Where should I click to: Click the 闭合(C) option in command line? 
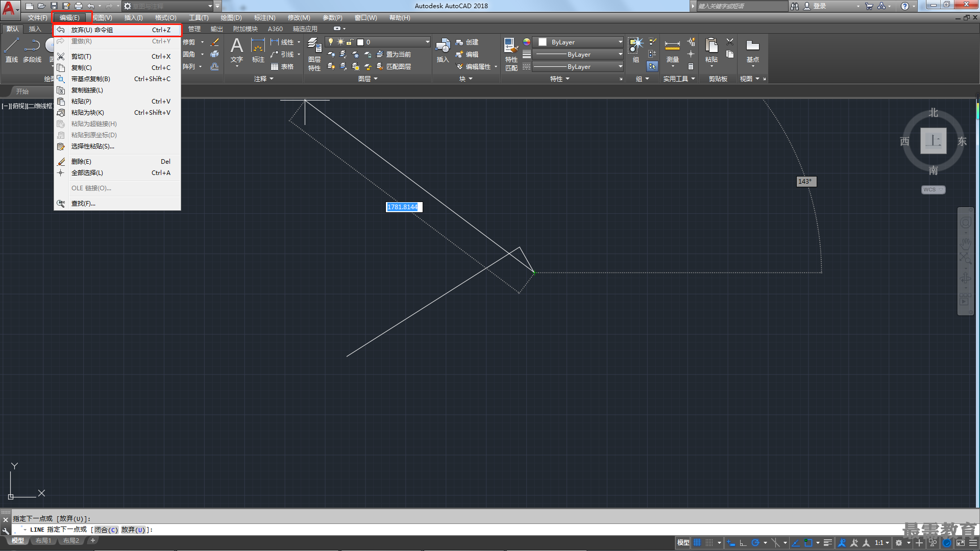click(x=106, y=530)
